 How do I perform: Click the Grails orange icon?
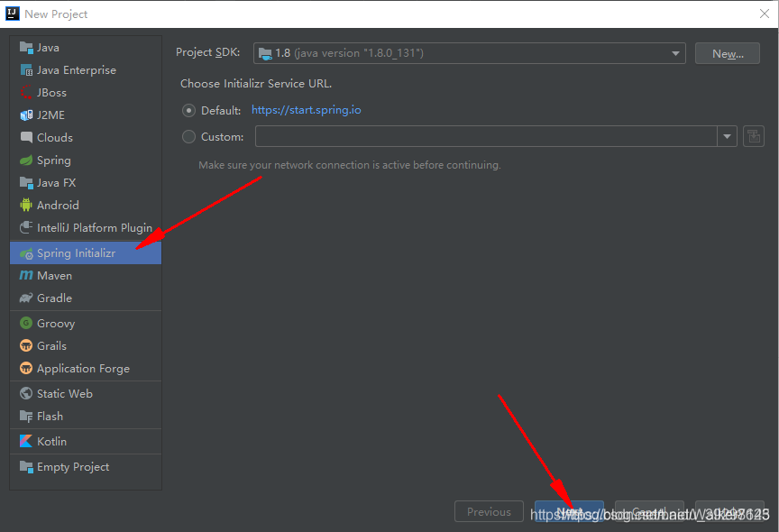26,345
